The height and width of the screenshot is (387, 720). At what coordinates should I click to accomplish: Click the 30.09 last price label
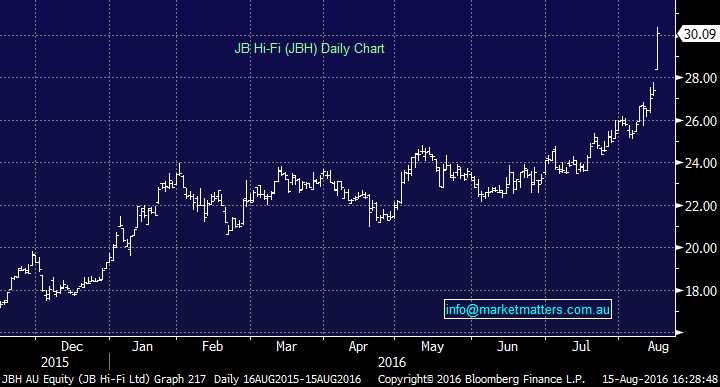pos(698,34)
